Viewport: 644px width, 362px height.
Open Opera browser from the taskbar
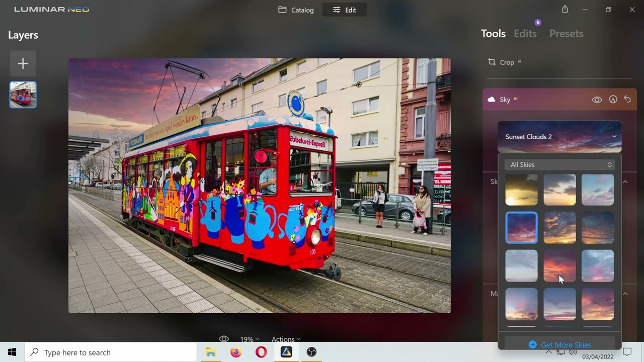point(261,352)
